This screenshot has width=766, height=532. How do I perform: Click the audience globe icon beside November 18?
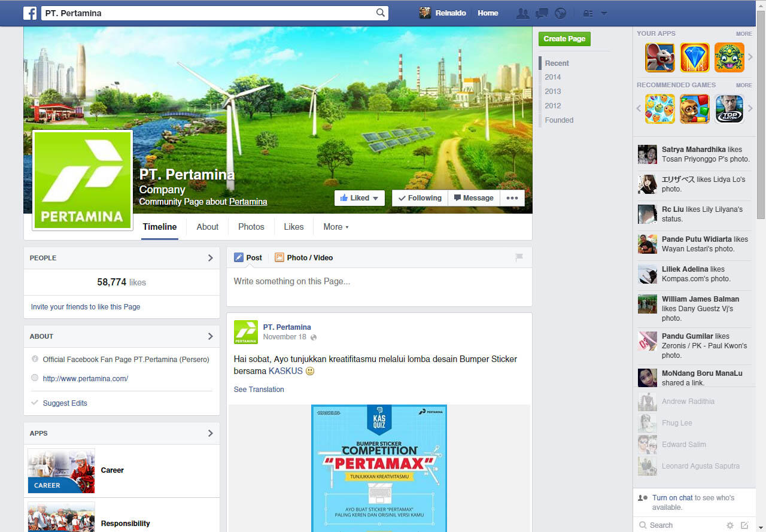(x=314, y=338)
